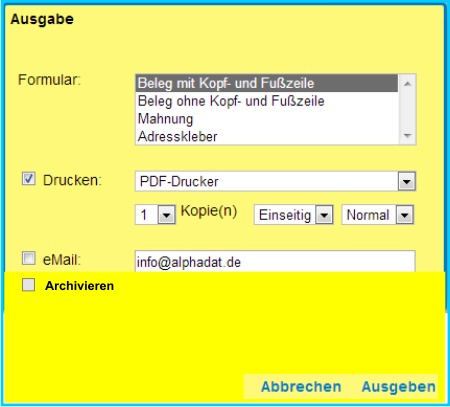Open the Einseitig duplex dropdown arrow
This screenshot has height=407, width=450.
[324, 215]
